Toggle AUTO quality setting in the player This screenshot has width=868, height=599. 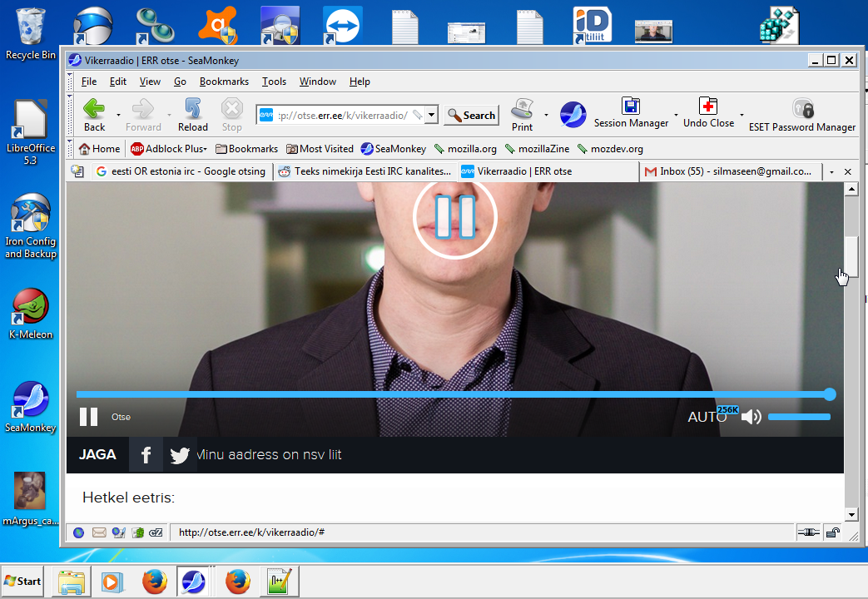[707, 417]
